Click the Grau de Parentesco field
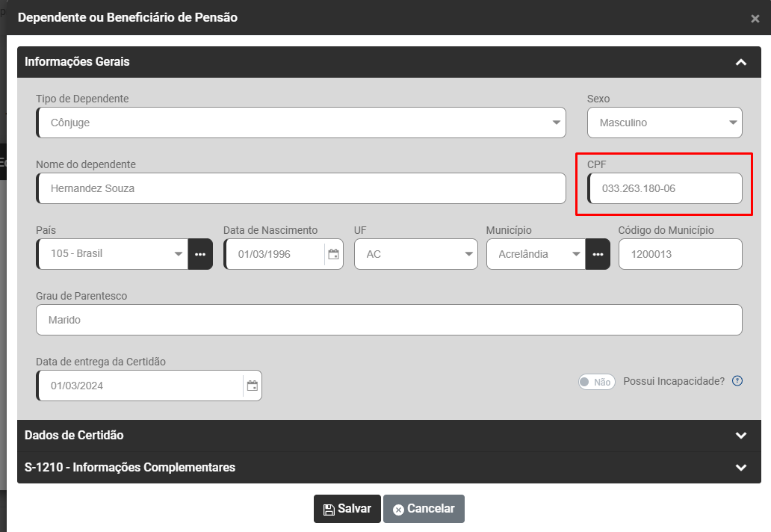 (388, 320)
